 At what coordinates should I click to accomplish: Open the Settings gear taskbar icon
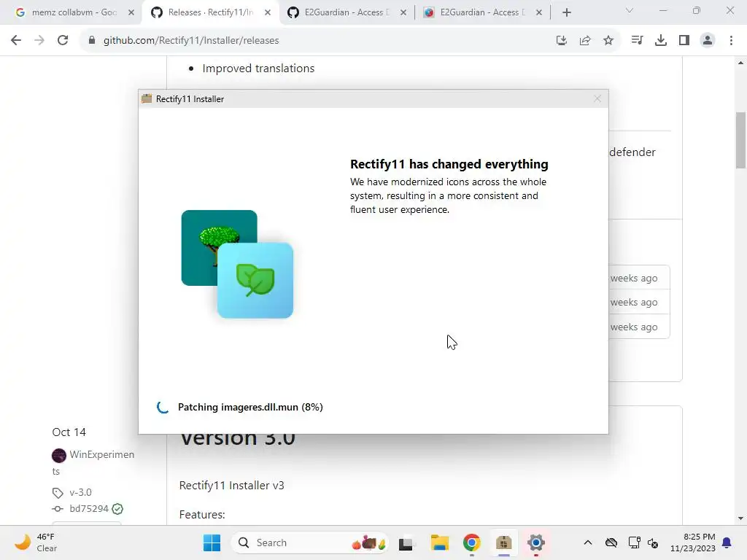(x=536, y=542)
